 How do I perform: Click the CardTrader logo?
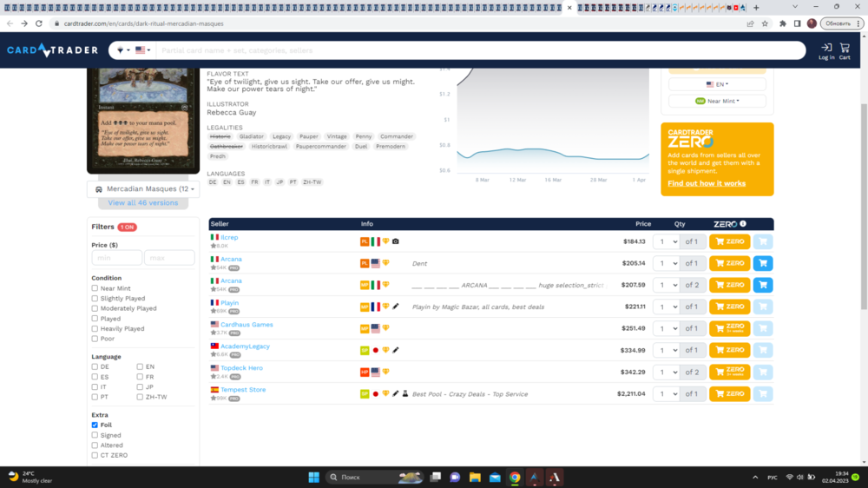coord(53,50)
